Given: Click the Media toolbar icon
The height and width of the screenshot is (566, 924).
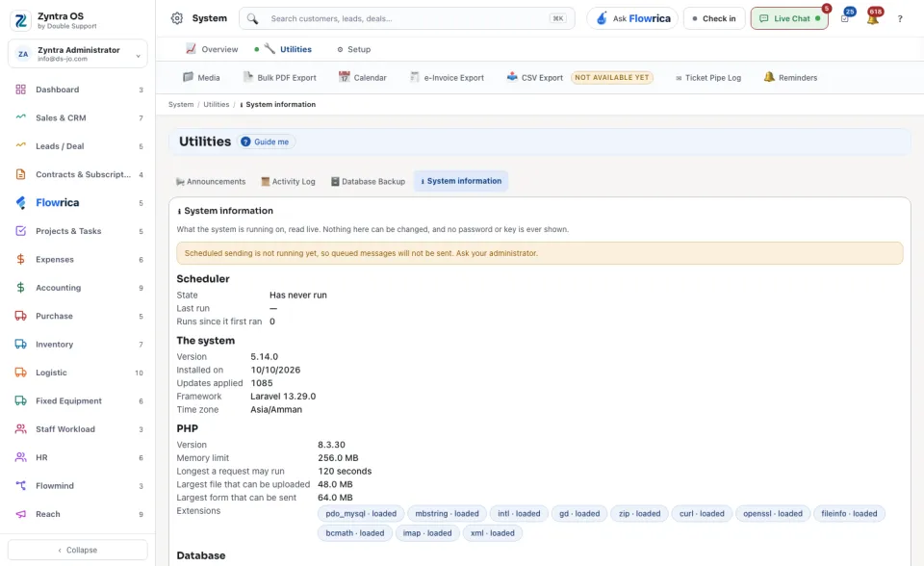Looking at the screenshot, I should 188,77.
